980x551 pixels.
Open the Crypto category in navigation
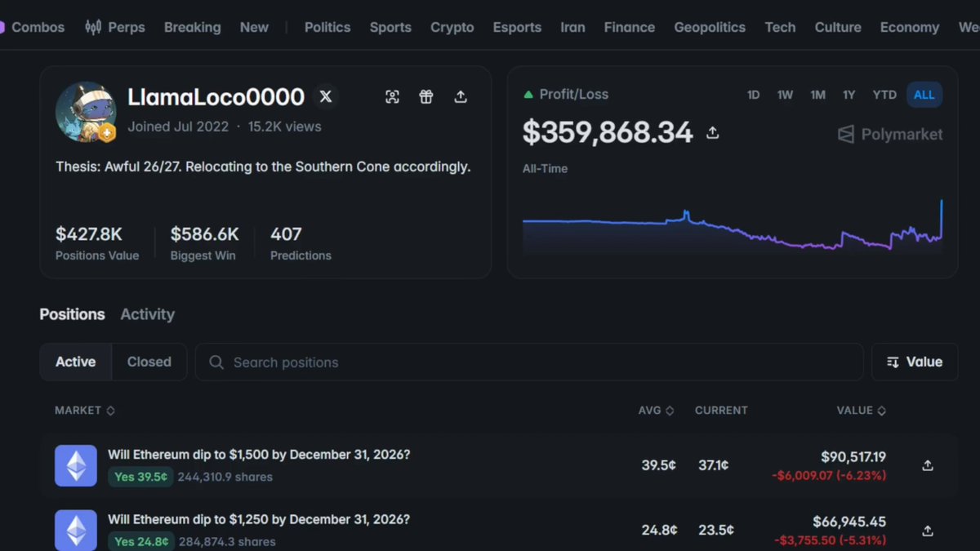[x=452, y=27]
